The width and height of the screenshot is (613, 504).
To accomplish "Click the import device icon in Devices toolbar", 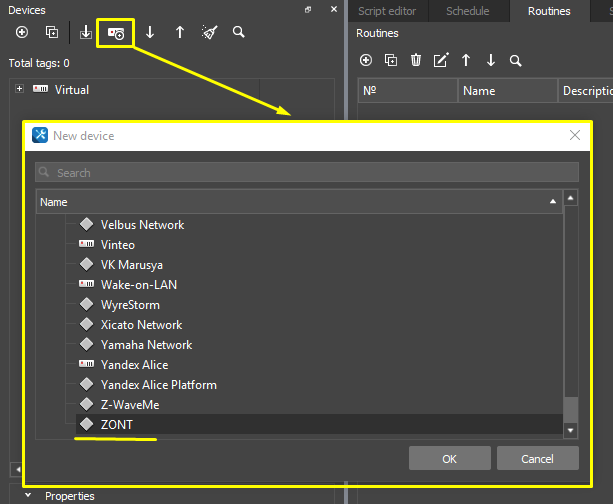I will tap(86, 32).
